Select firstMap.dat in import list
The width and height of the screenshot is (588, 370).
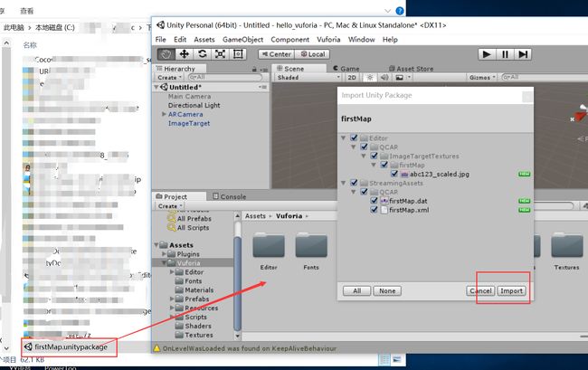[408, 201]
